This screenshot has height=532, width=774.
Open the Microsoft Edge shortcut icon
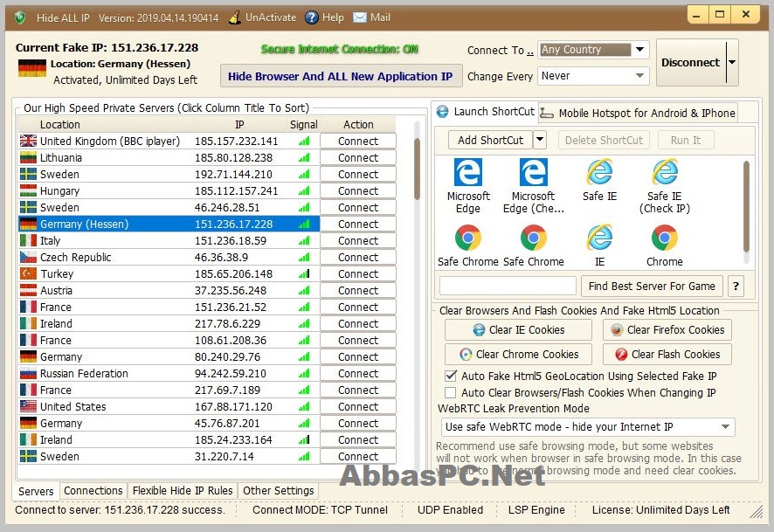coord(468,172)
